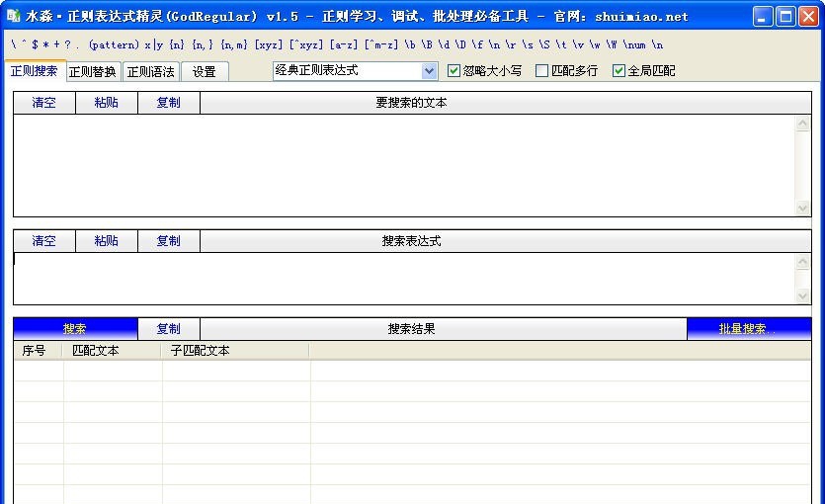Click the scroll-up arrow of 搜索表达式 area
This screenshot has width=825, height=504.
pos(802,262)
